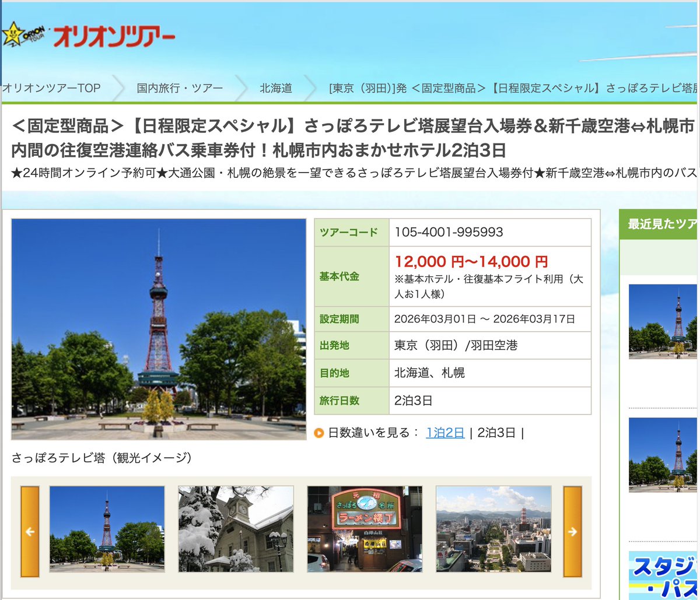Click the next arrow in the photo carousel
Viewport: 700px width, 600px height.
pos(572,531)
